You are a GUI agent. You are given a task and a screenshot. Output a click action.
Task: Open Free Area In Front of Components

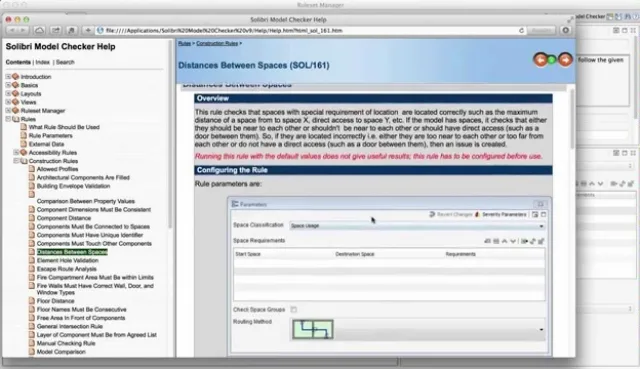tap(81, 318)
